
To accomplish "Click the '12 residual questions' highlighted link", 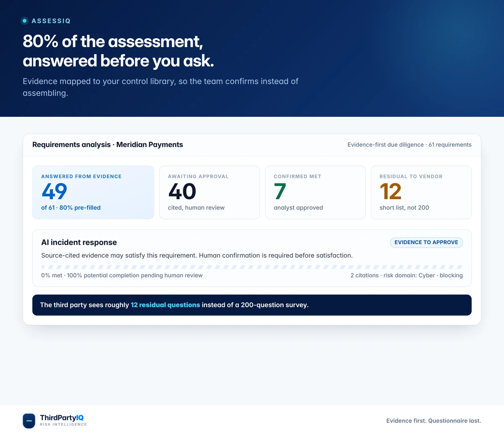I will [x=165, y=305].
